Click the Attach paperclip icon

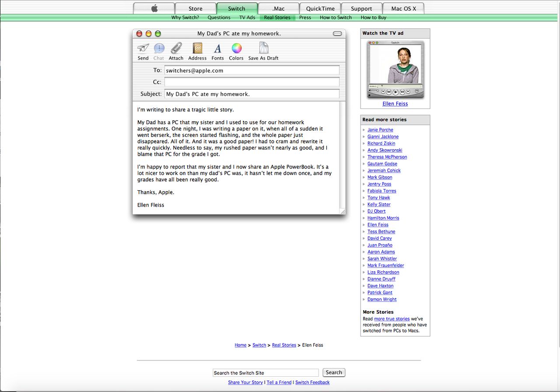point(176,48)
